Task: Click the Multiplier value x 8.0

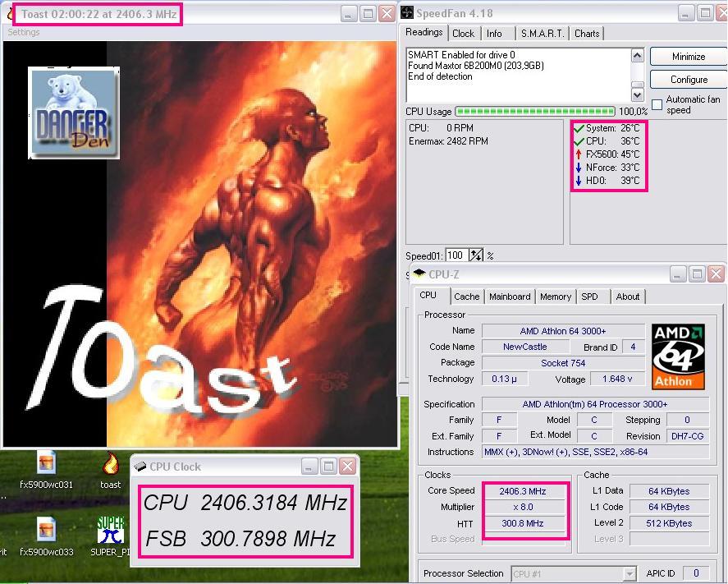Action: tap(523, 507)
